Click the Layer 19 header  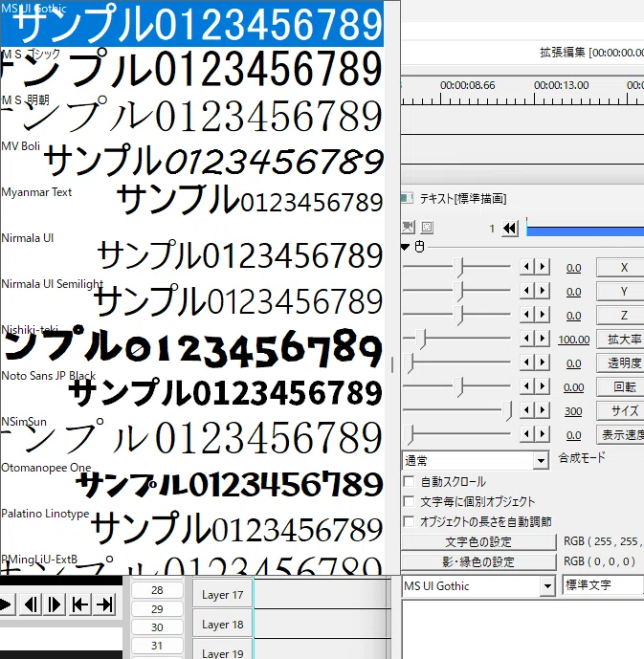click(x=222, y=649)
